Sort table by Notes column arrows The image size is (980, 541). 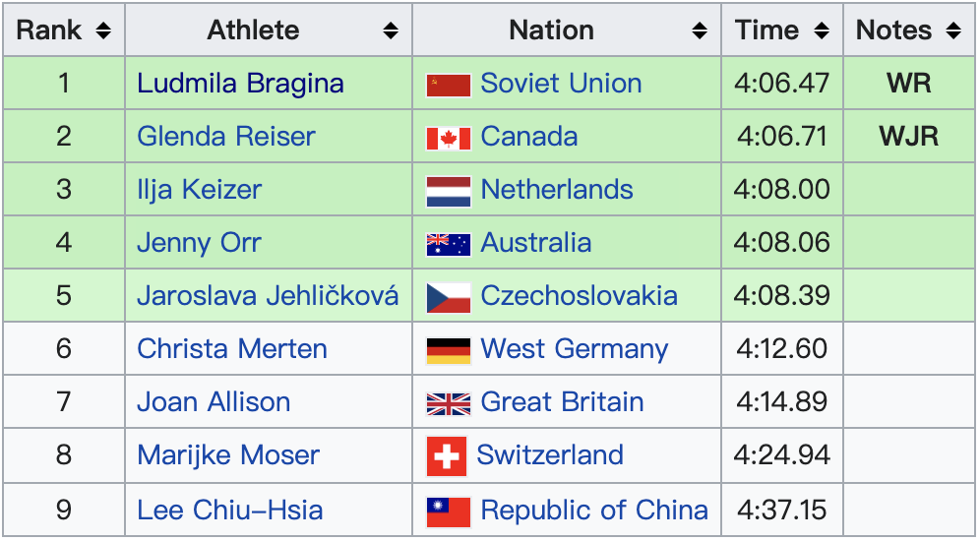(x=952, y=30)
